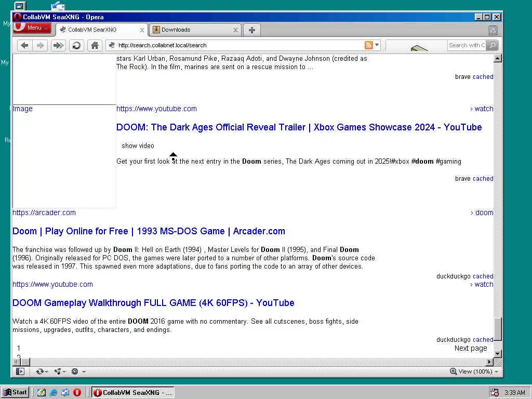Expand the address bar history dropdown arrow
Image resolution: width=532 pixels, height=399 pixels.
(377, 45)
